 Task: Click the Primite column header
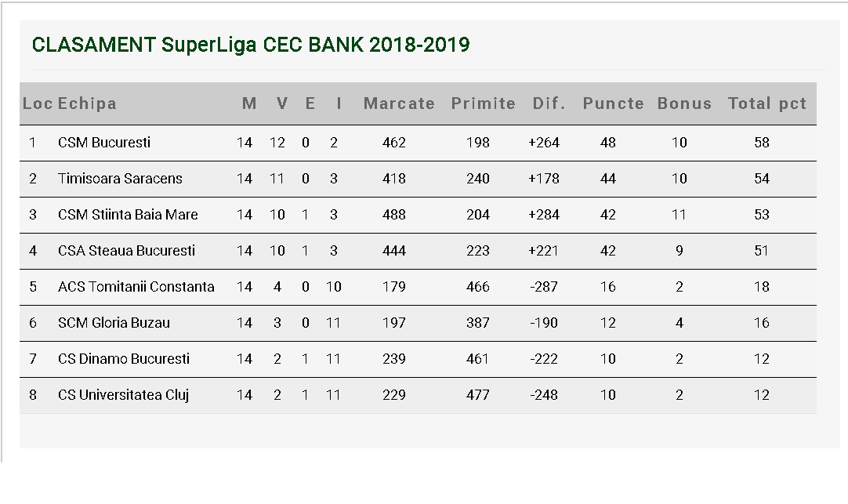(483, 103)
